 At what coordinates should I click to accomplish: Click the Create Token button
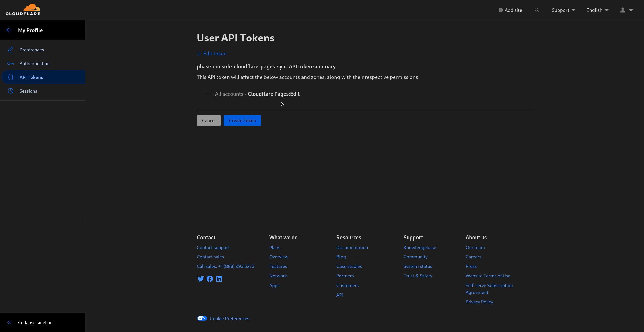coord(242,120)
